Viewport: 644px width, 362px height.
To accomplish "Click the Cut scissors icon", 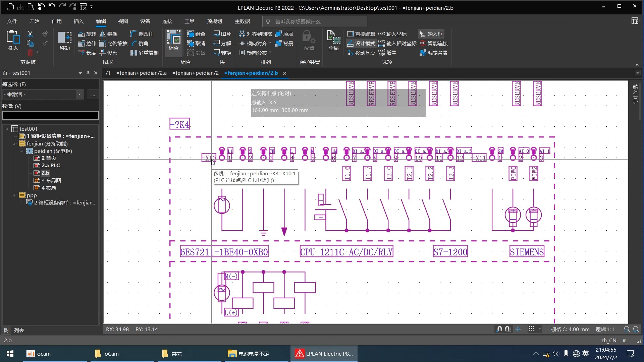I will tap(30, 34).
